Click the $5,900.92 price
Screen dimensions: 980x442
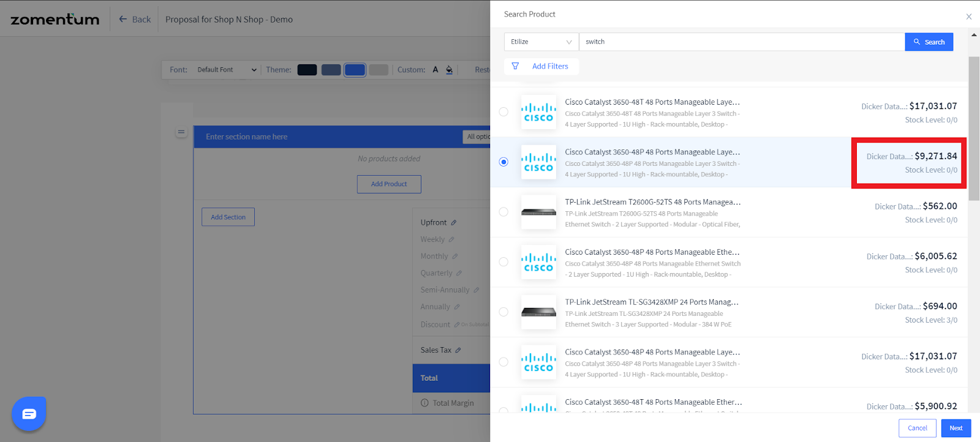point(936,406)
